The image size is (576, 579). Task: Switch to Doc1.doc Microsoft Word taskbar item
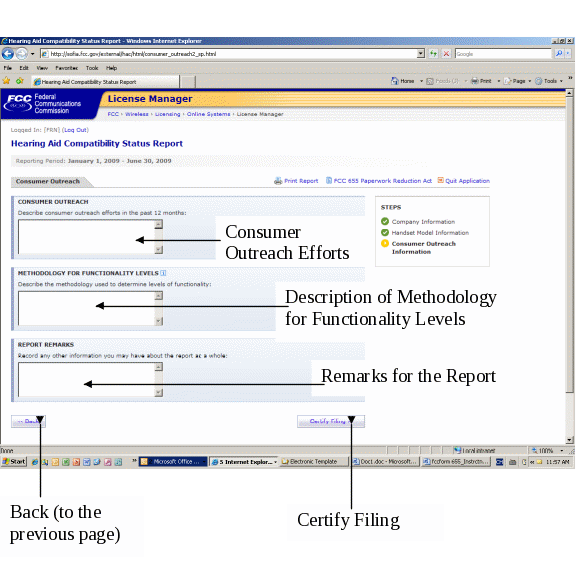[385, 462]
